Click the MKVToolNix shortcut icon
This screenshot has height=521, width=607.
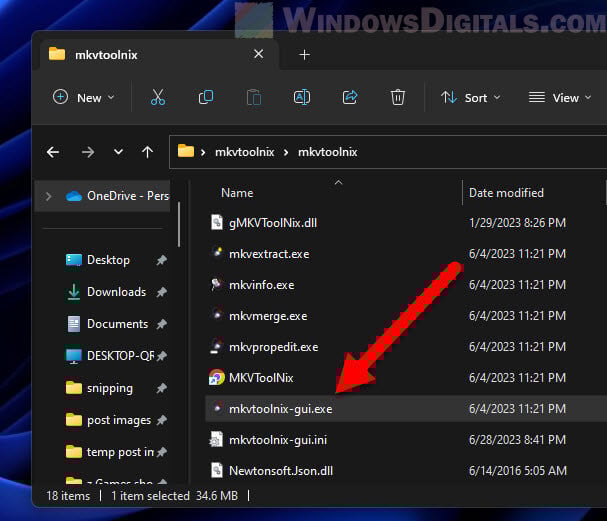(216, 377)
